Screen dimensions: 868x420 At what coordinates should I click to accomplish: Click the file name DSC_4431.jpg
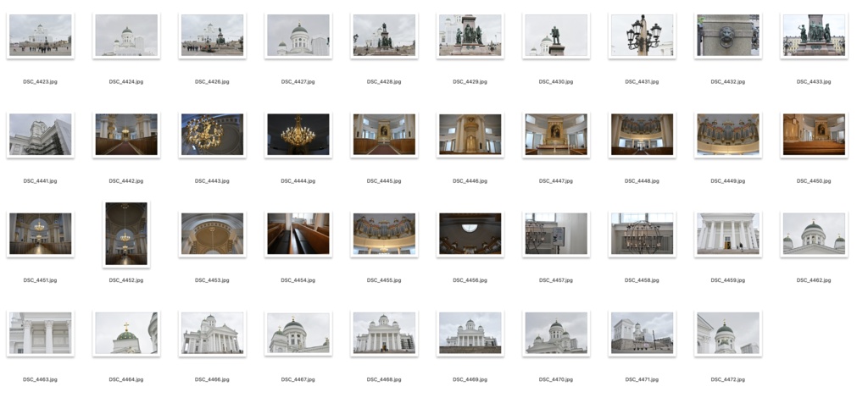(x=643, y=82)
